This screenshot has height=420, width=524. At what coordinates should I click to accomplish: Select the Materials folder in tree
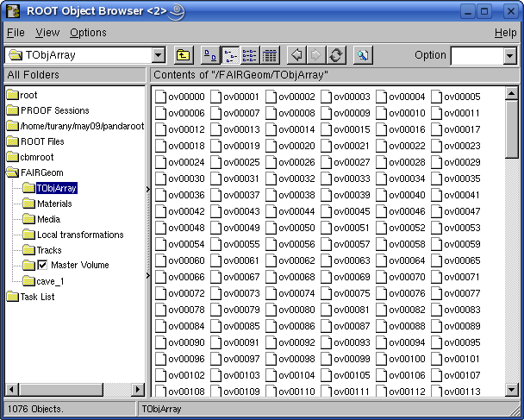coord(54,204)
